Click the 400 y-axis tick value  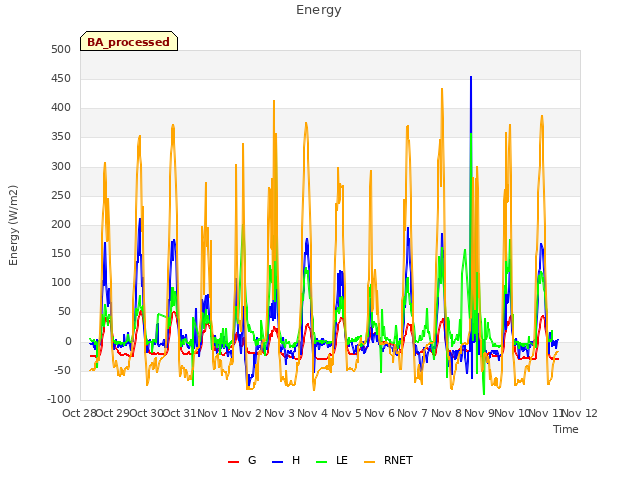61,108
